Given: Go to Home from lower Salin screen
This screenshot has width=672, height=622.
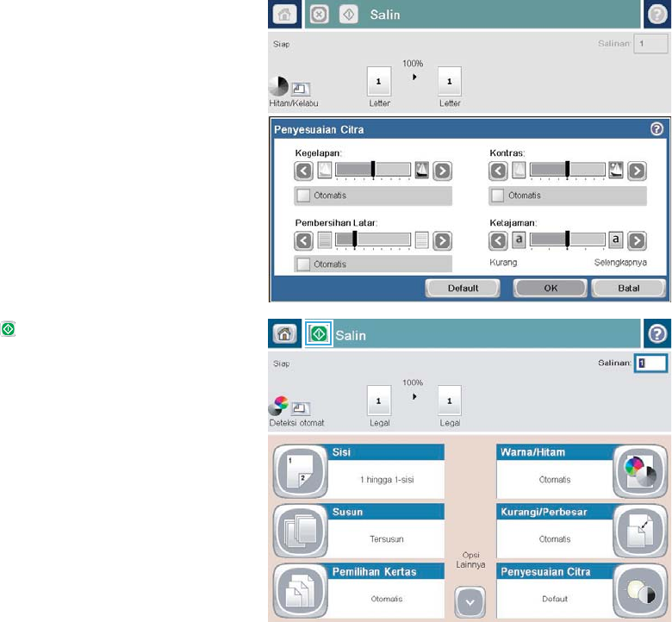Looking at the screenshot, I should [284, 334].
